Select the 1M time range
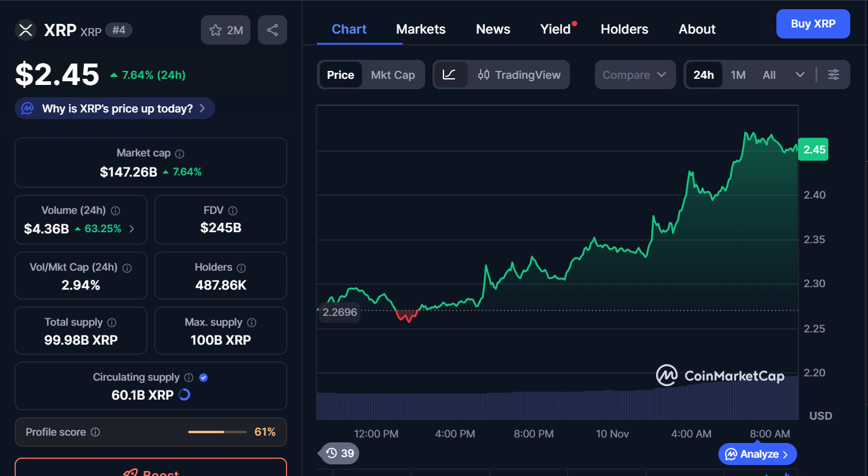 pos(738,74)
